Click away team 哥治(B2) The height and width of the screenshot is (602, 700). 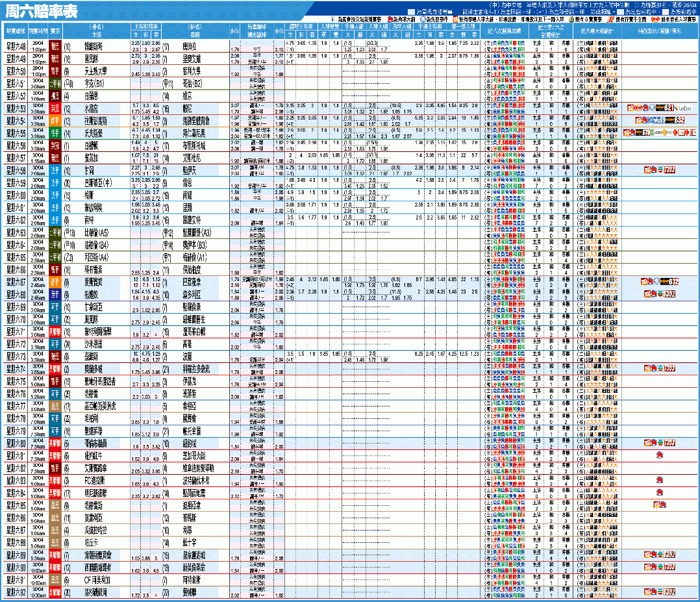[192, 84]
